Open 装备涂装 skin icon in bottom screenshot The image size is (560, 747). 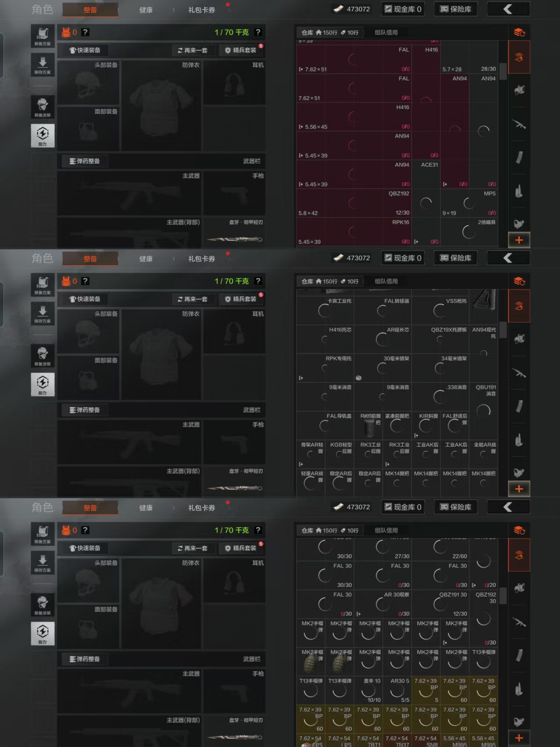(42, 605)
